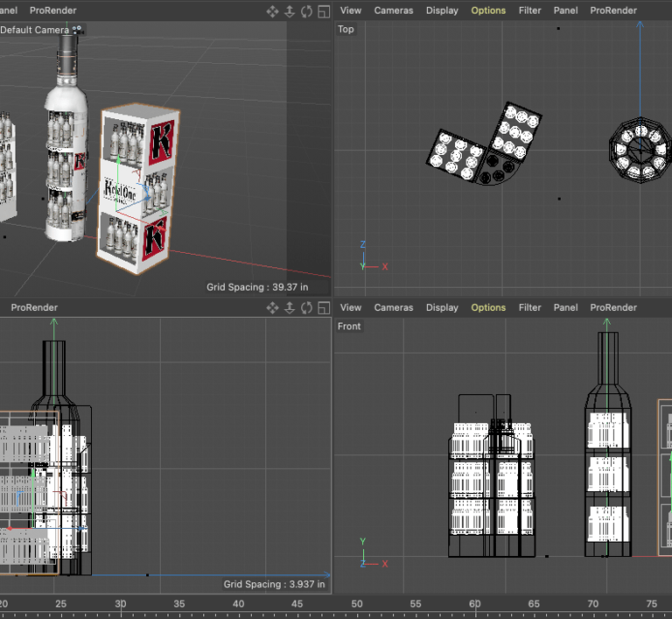Click frame 60 on the timeline ruler
Viewport: 672px width, 619px height.
click(475, 604)
